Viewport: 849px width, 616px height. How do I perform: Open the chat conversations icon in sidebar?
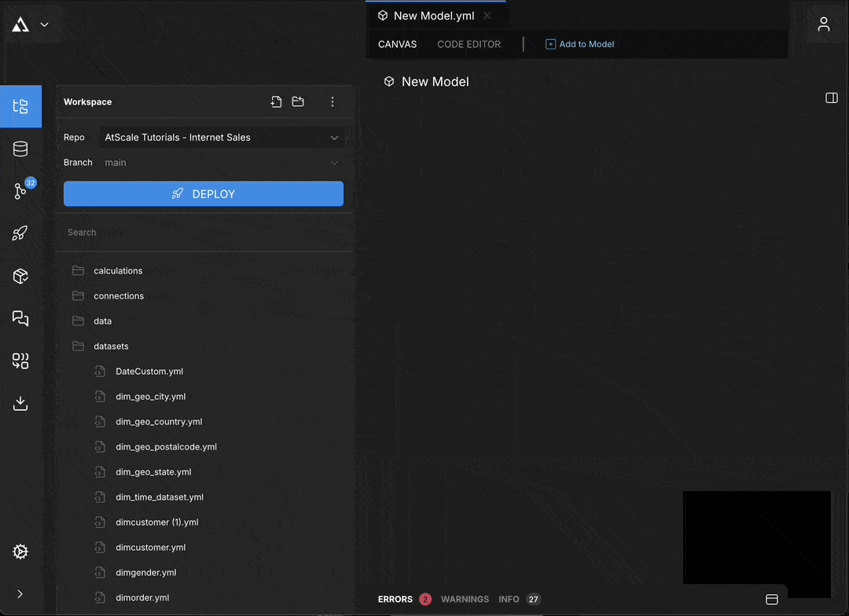point(20,318)
